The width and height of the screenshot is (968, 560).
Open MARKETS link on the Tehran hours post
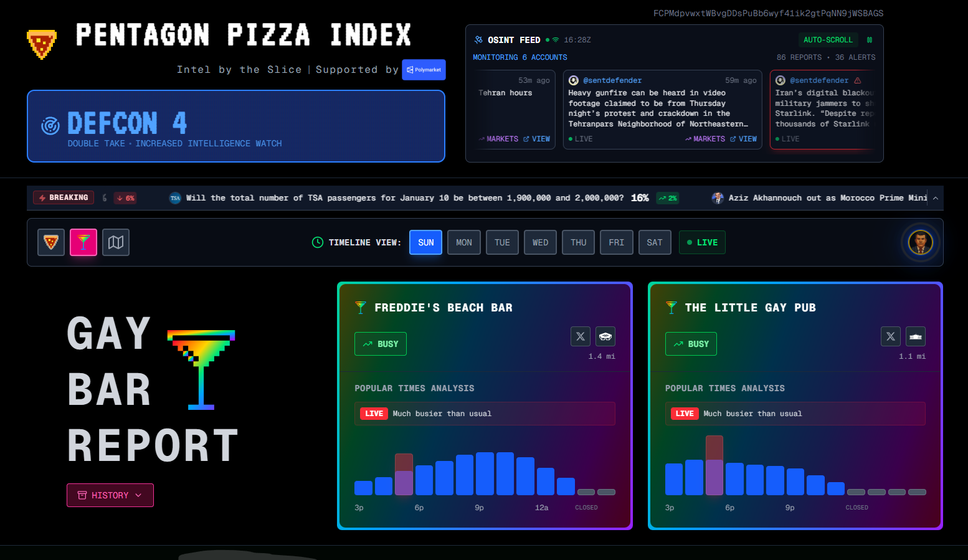pyautogui.click(x=498, y=139)
